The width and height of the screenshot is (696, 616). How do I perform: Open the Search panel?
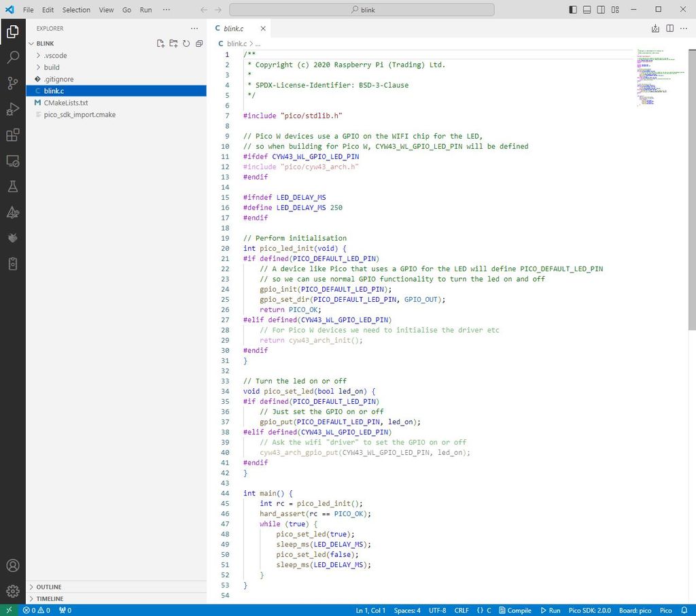12,58
